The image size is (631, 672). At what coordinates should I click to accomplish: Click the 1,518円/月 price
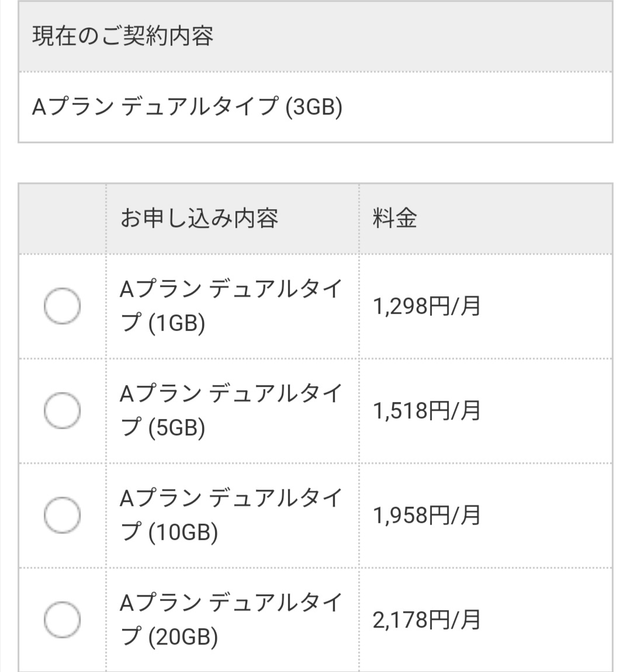point(427,410)
